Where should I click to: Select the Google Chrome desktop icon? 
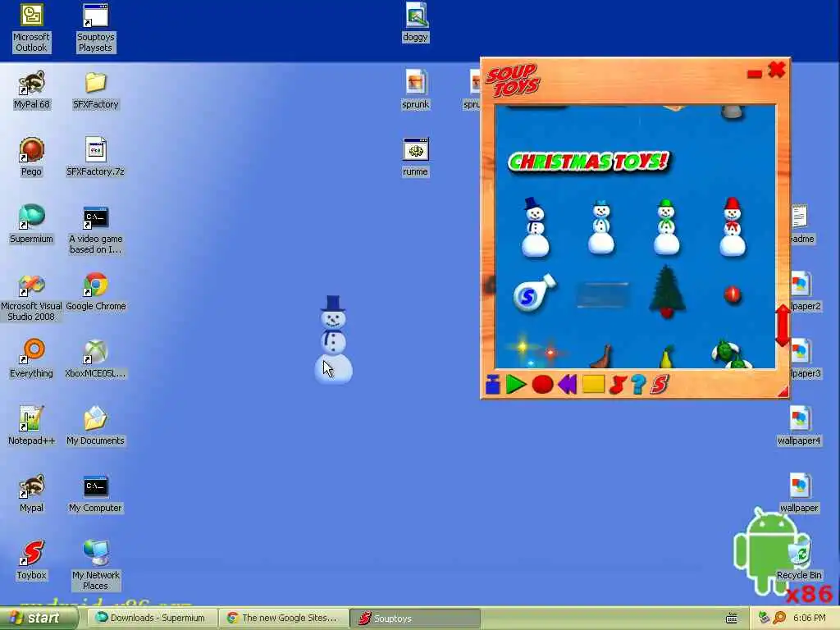point(95,292)
